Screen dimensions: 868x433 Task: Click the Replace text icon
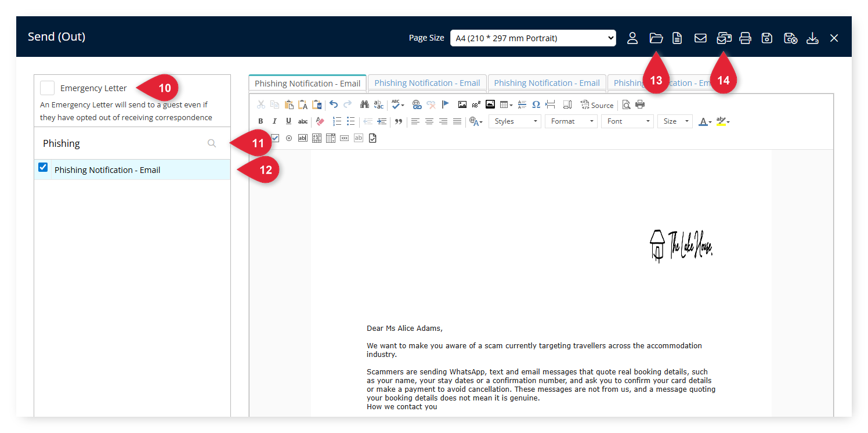click(x=378, y=104)
